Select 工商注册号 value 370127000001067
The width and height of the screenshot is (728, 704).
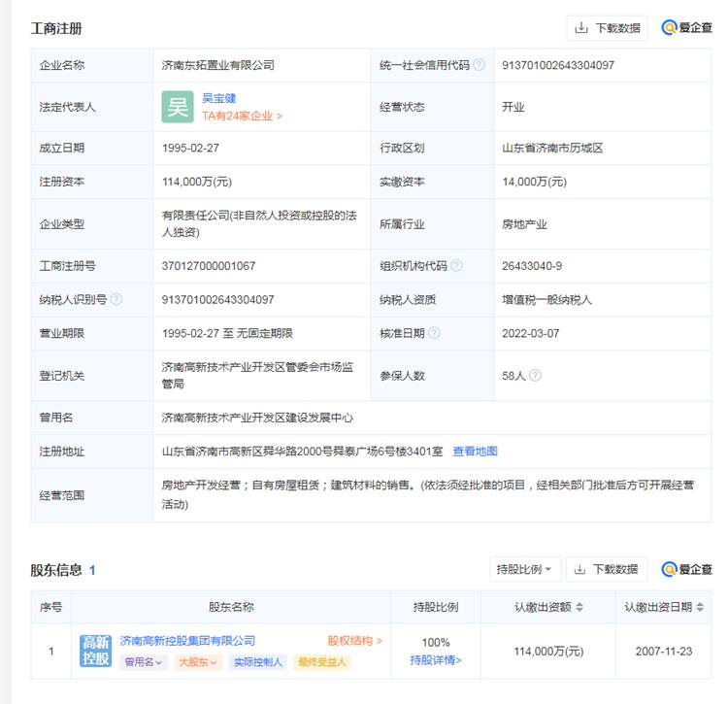(x=209, y=266)
